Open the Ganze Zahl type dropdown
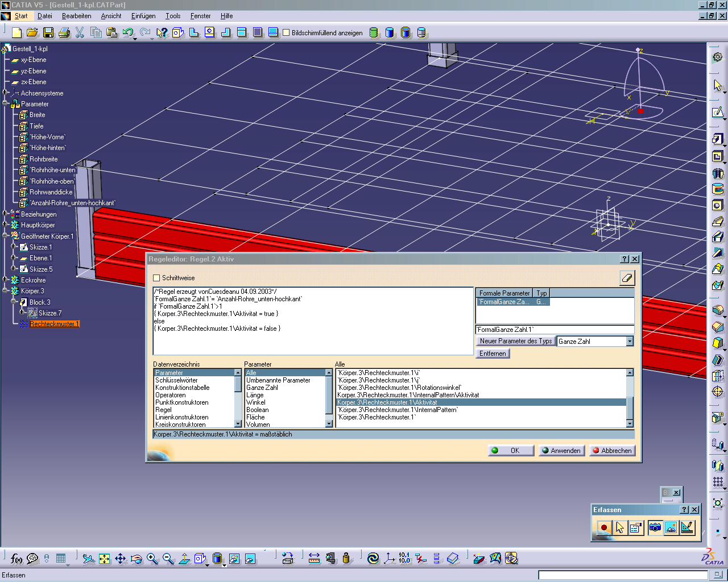 tap(630, 341)
